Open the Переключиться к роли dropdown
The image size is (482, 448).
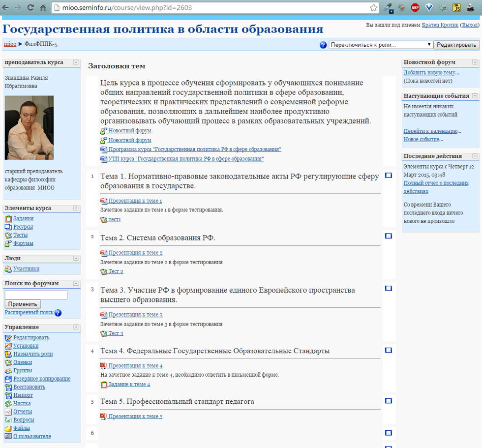tap(381, 45)
